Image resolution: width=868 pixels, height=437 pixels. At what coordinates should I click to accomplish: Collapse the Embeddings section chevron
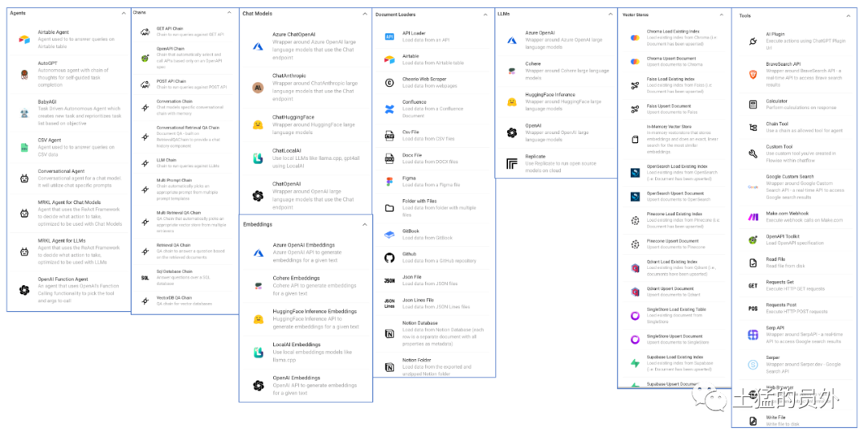[x=365, y=225]
